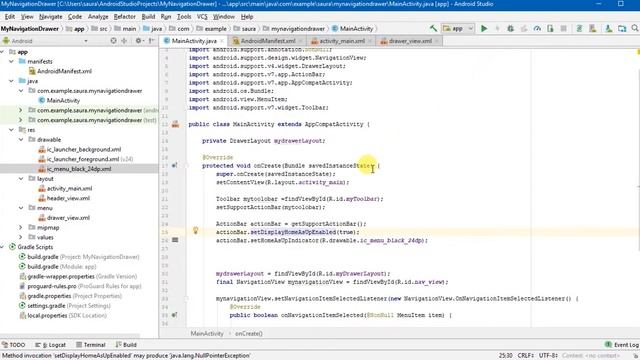Viewport: 640px width, 360px height.
Task: Select settings.gradle file
Action: click(x=65, y=306)
